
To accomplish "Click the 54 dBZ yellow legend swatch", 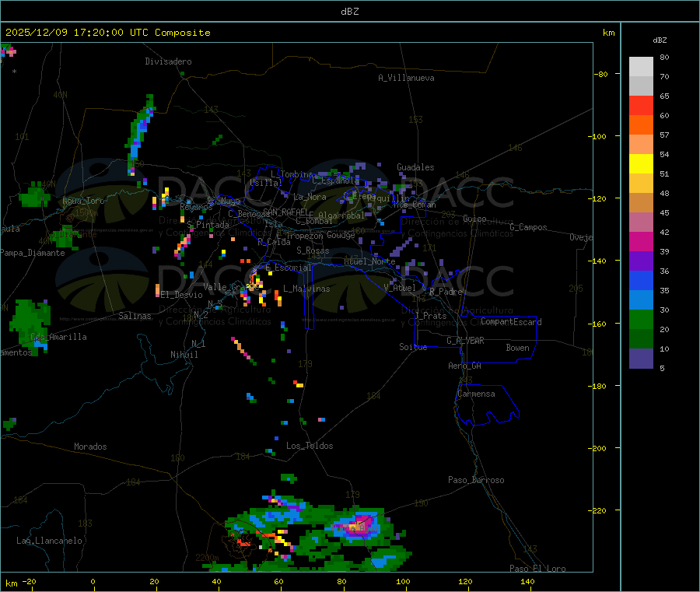I will coord(641,164).
